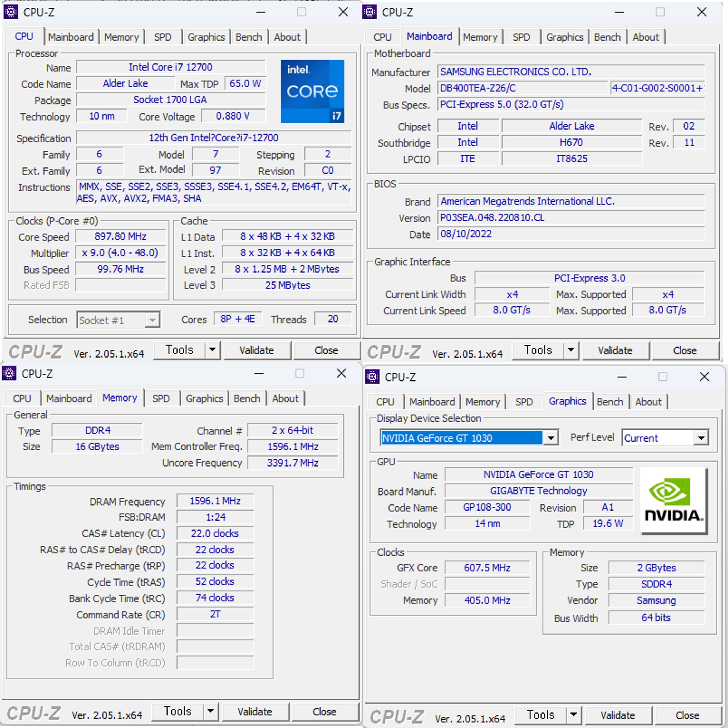Click the GPU memory vendor 'Samsung'
The width and height of the screenshot is (728, 728).
coord(656,600)
